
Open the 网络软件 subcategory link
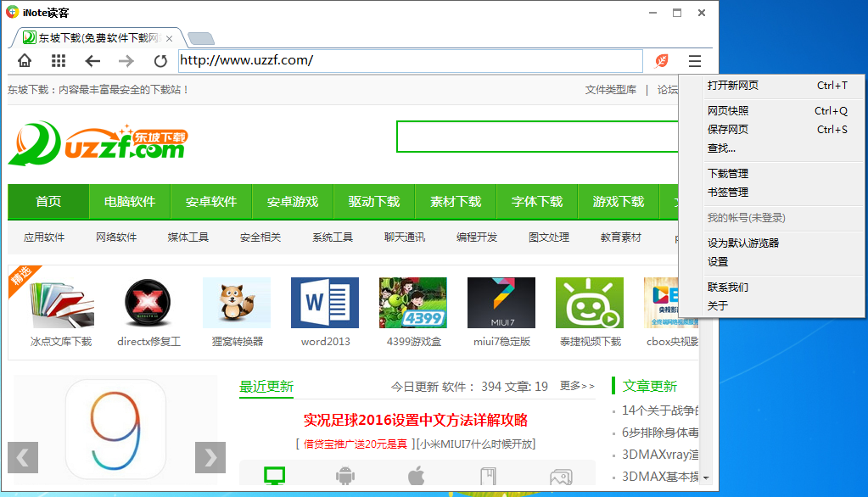tap(116, 237)
